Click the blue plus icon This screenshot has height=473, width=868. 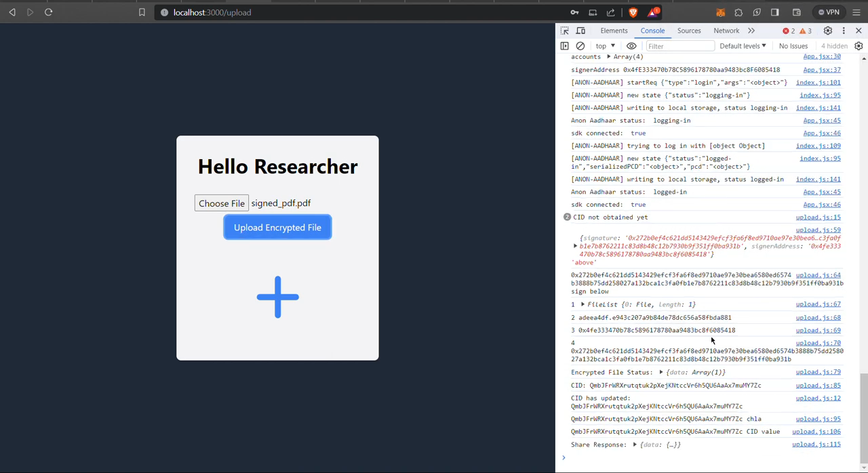(x=277, y=297)
